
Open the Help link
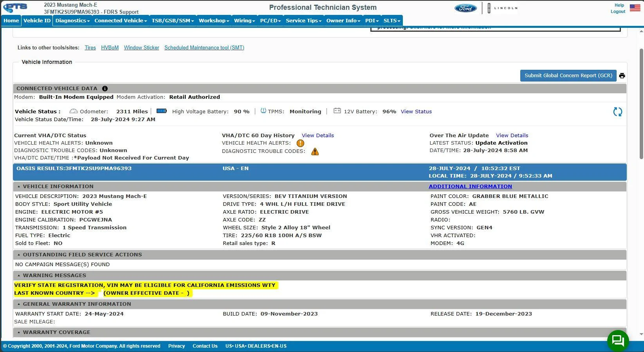[x=619, y=5]
